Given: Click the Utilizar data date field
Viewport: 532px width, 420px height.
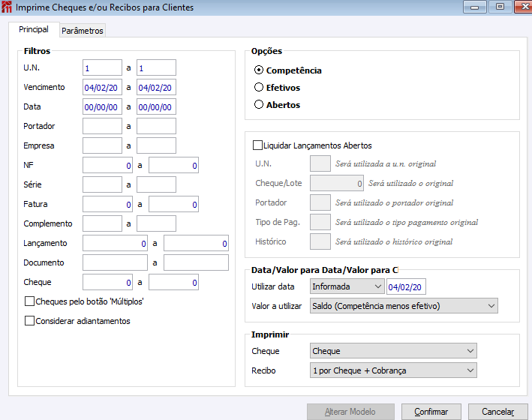Looking at the screenshot, I should (406, 286).
